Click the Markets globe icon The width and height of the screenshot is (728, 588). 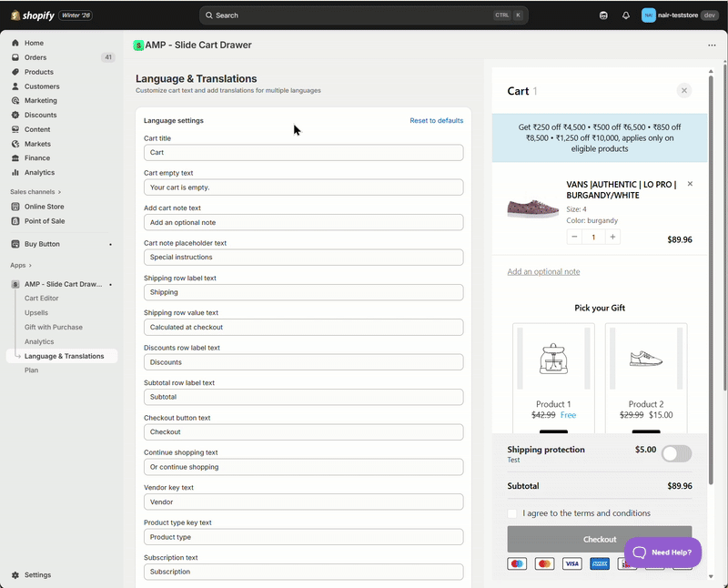click(15, 144)
